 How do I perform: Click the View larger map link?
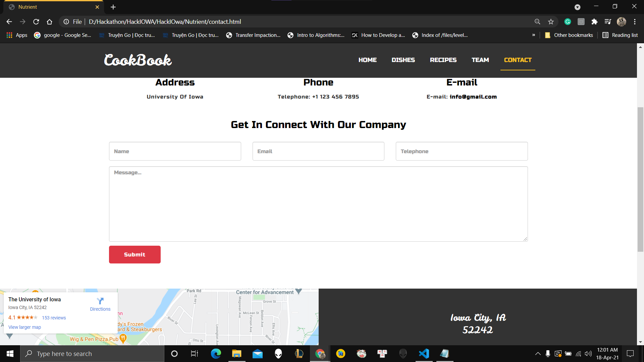click(24, 327)
